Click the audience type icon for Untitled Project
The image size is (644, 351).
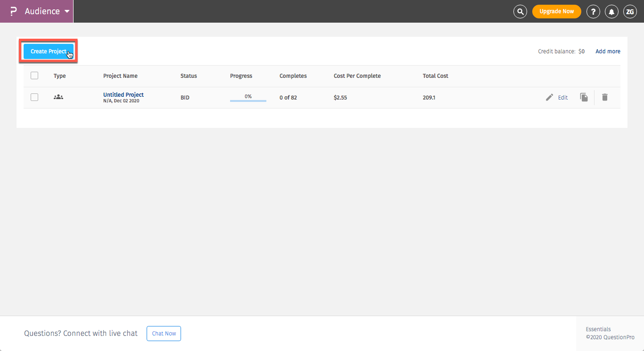click(x=58, y=97)
